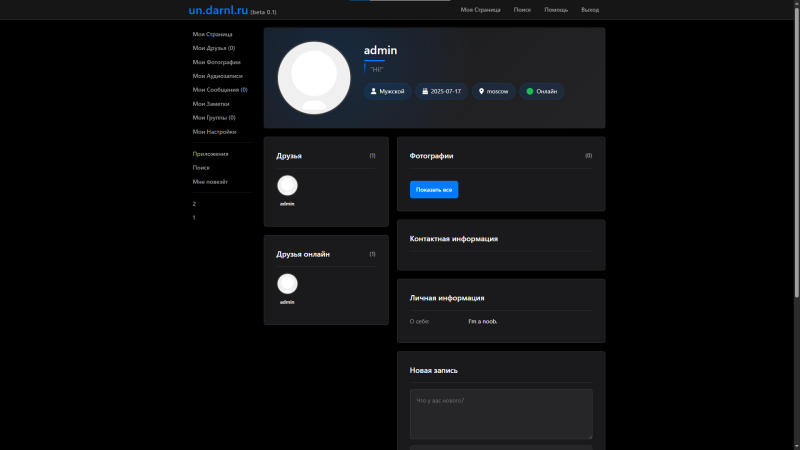Image resolution: width=800 pixels, height=450 pixels.
Task: Open Приложения in the sidebar
Action: (210, 154)
